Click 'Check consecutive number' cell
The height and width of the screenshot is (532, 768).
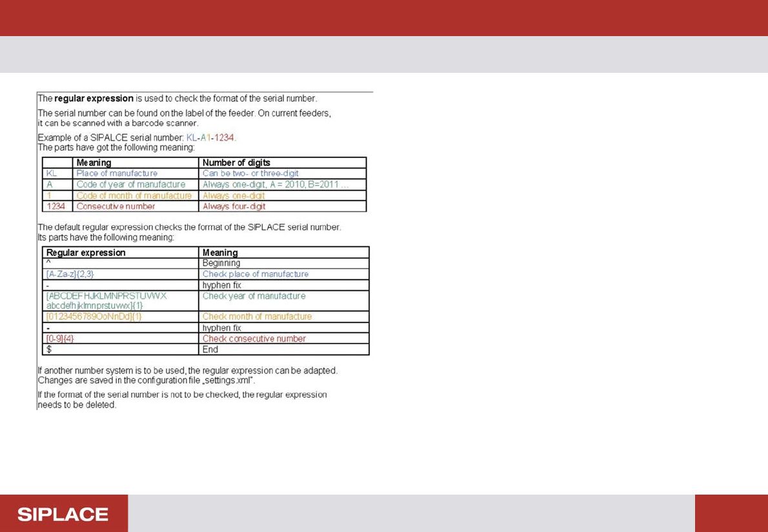pos(284,339)
